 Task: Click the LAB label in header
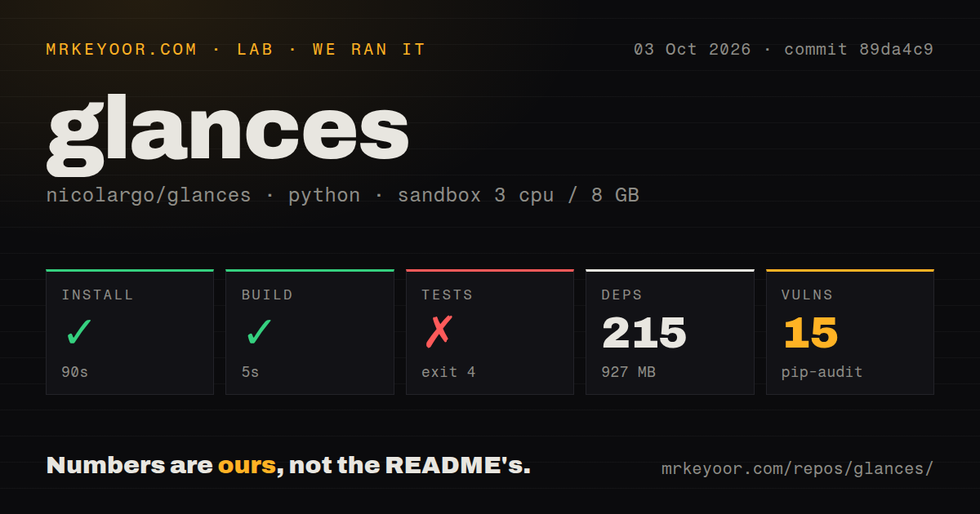[x=255, y=50]
